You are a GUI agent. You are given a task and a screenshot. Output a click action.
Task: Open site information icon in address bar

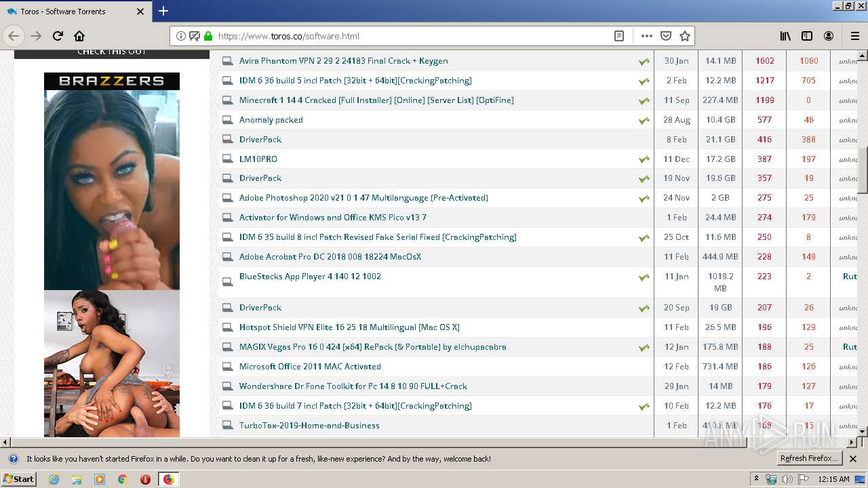click(181, 36)
